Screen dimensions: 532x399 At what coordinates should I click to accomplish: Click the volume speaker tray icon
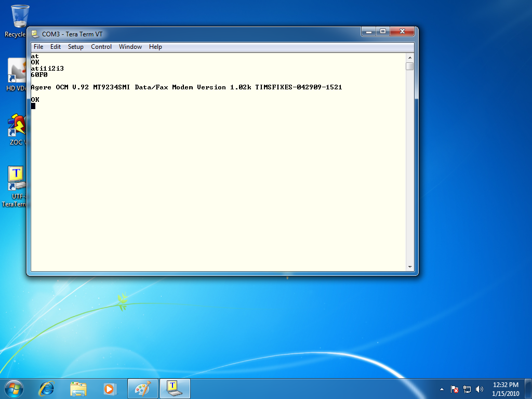(x=479, y=389)
